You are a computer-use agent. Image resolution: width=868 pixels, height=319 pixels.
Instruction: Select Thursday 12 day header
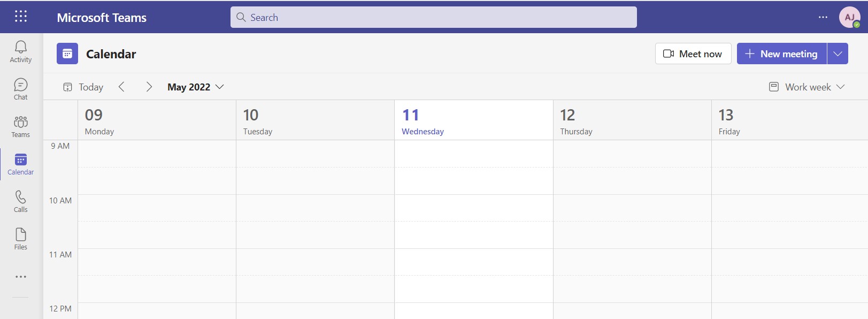632,120
